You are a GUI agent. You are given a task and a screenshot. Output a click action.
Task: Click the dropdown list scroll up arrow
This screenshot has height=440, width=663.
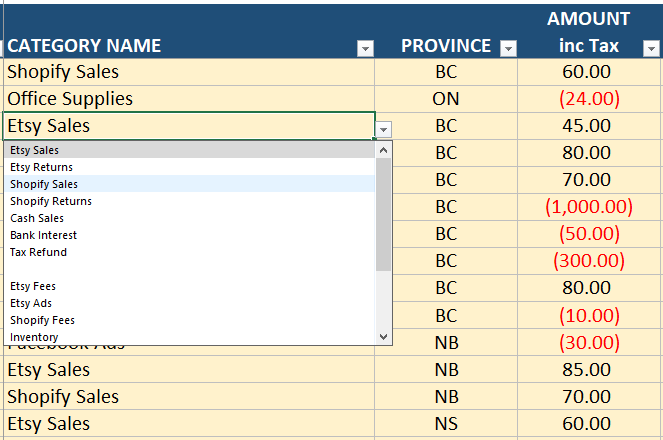pos(384,150)
